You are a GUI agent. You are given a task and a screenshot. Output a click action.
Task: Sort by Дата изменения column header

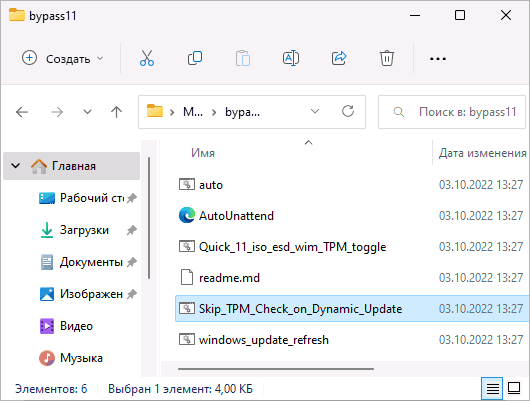[x=482, y=153]
